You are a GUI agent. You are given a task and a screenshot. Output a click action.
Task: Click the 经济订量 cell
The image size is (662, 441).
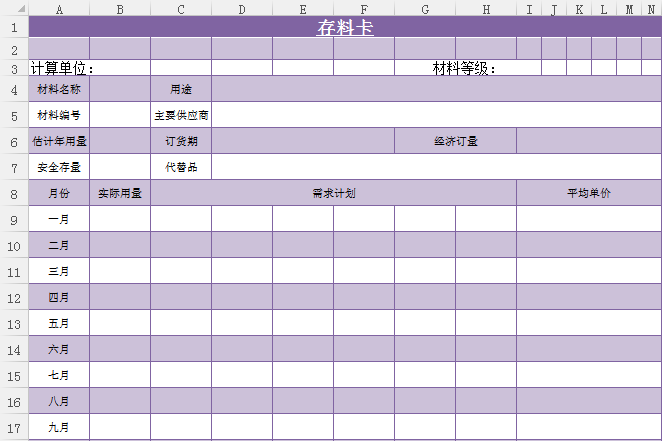[455, 141]
